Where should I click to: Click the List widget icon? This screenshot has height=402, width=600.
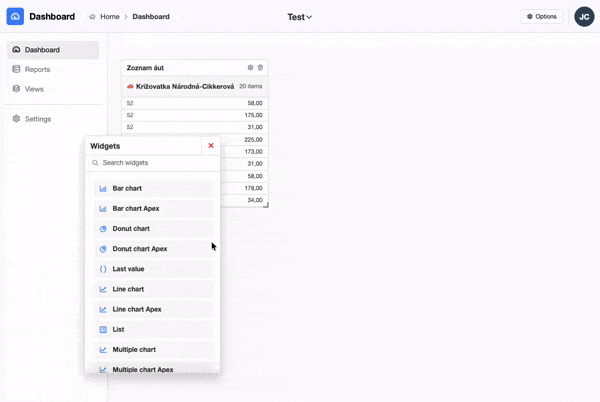point(103,329)
